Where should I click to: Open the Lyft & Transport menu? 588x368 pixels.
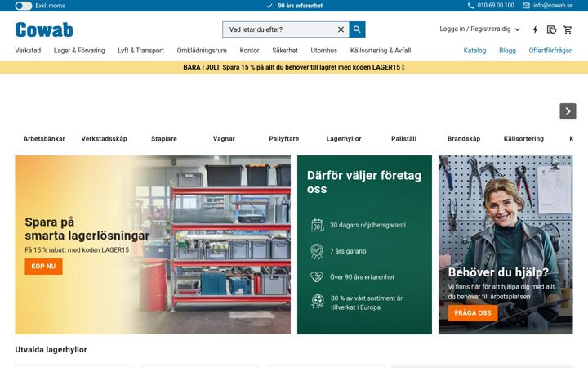coord(140,51)
